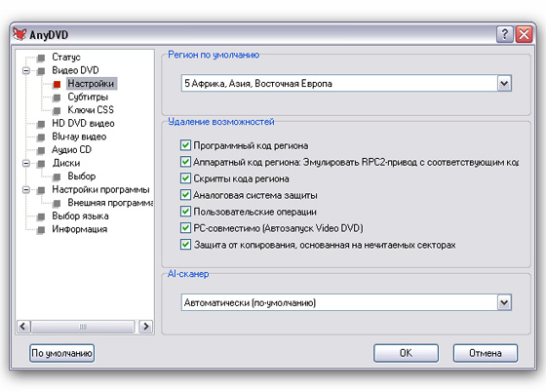Click the tree horizontal scrollbar thumb
This screenshot has width=546, height=392.
[x=83, y=327]
